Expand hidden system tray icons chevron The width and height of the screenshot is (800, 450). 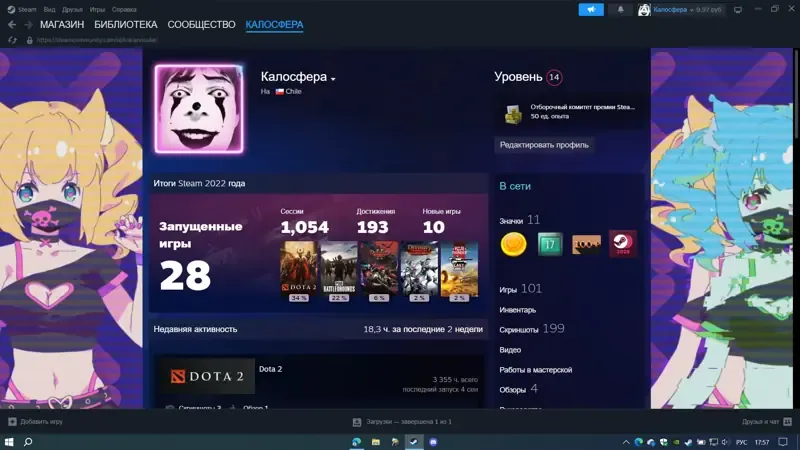(626, 442)
